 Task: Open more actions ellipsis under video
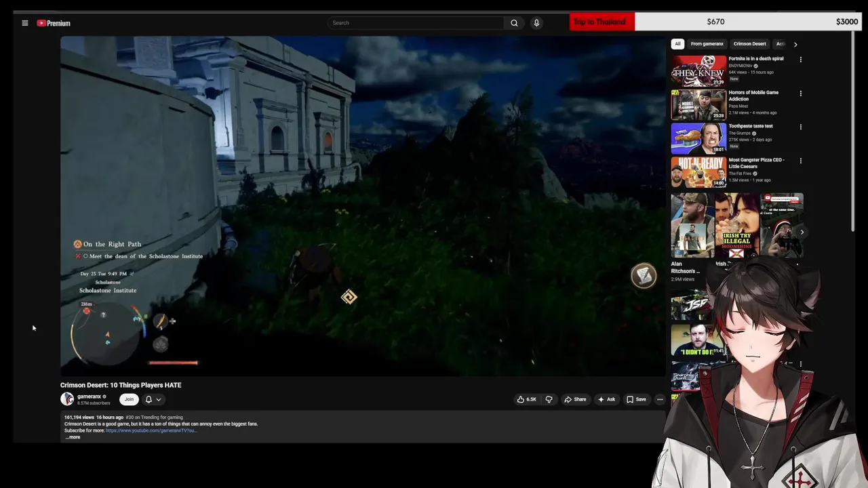tap(660, 399)
